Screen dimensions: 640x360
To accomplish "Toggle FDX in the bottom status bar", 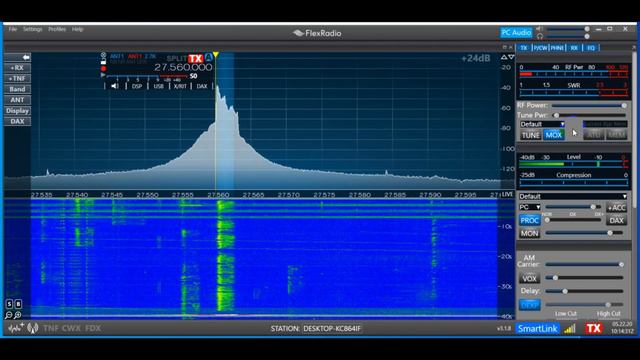I will tap(93, 328).
